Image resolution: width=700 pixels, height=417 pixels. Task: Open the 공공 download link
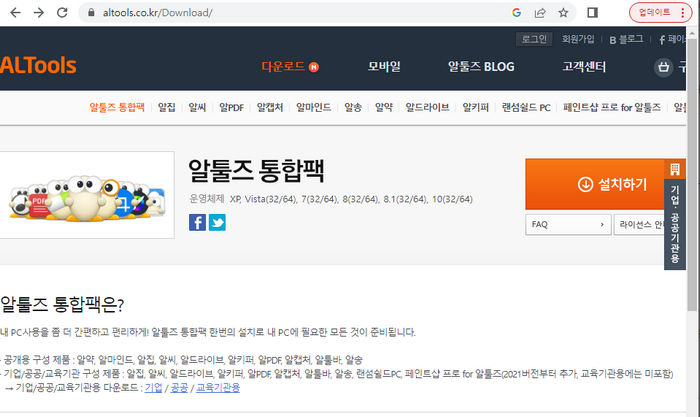click(179, 388)
